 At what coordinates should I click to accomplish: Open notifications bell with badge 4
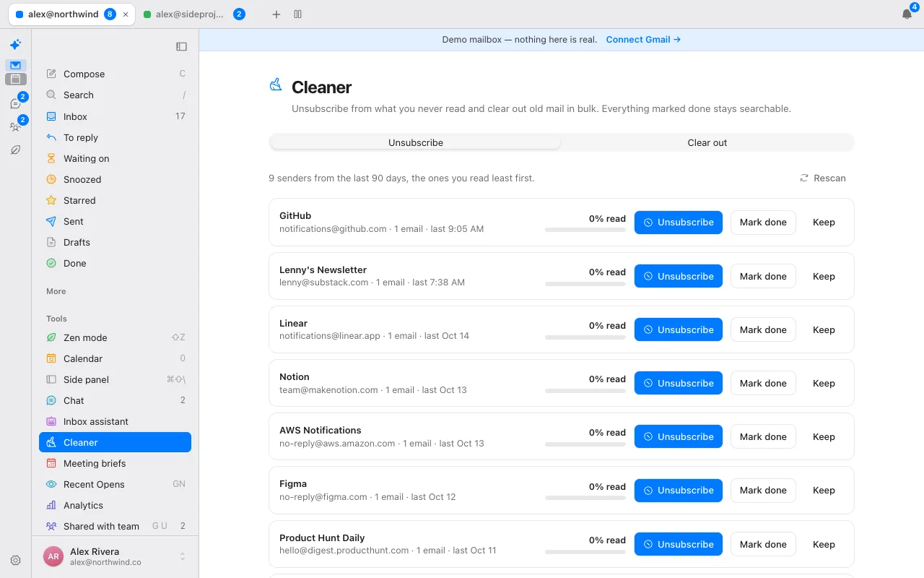click(x=907, y=14)
